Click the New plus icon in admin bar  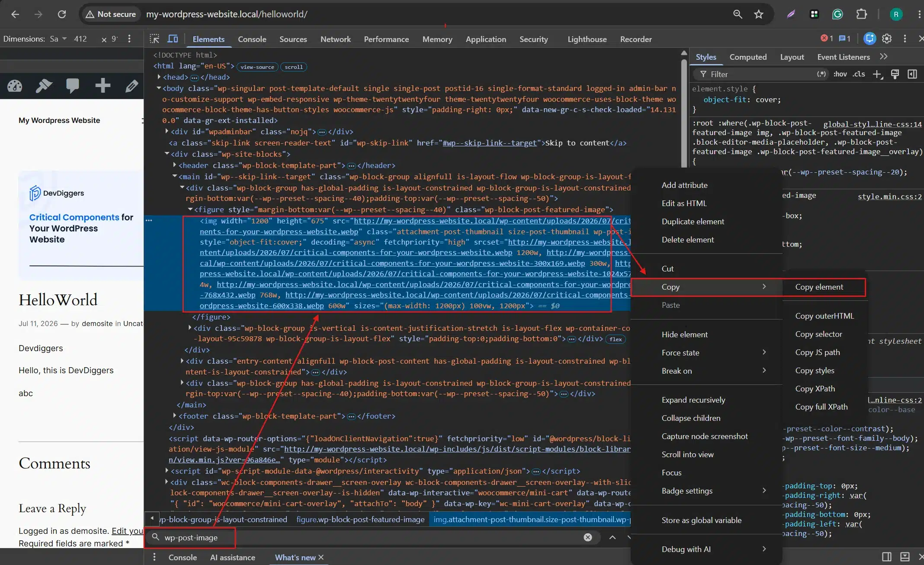tap(103, 86)
